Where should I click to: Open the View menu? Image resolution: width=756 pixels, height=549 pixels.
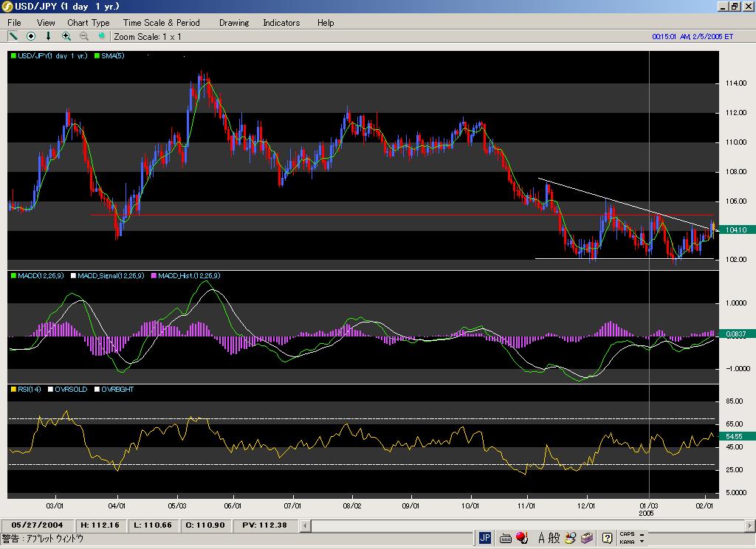tap(46, 23)
